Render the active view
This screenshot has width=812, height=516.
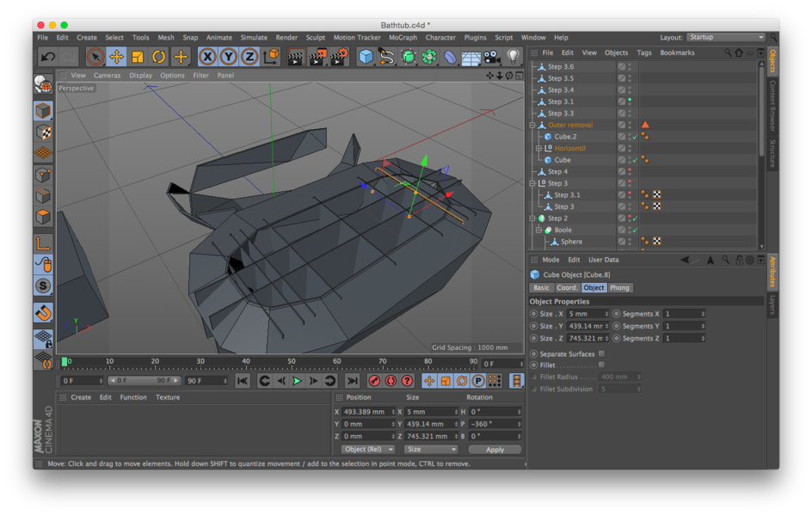[x=296, y=57]
